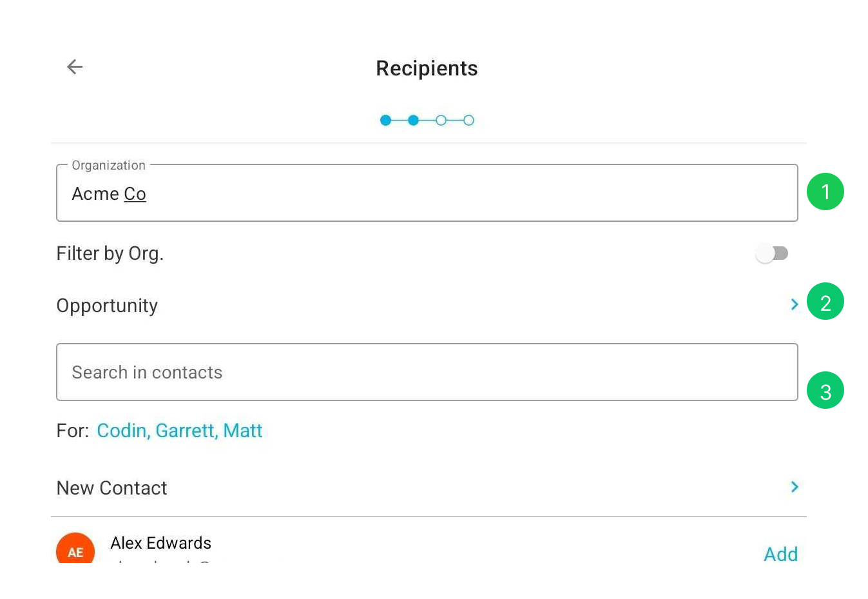Select the second filled progress step dot
Viewport: 868px width, 599px height.
click(413, 120)
